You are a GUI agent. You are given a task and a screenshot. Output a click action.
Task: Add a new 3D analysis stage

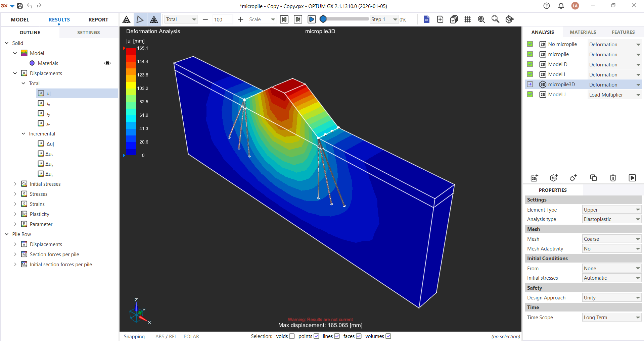pyautogui.click(x=554, y=178)
